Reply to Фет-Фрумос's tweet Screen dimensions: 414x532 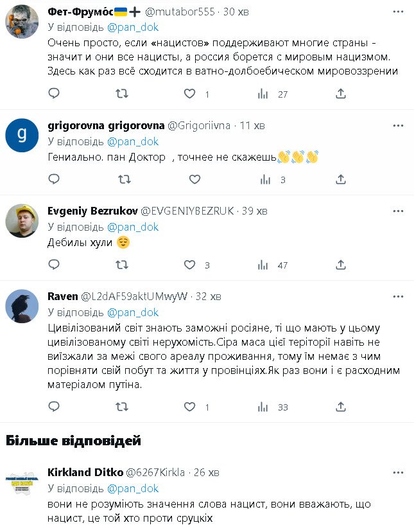pyautogui.click(x=54, y=94)
